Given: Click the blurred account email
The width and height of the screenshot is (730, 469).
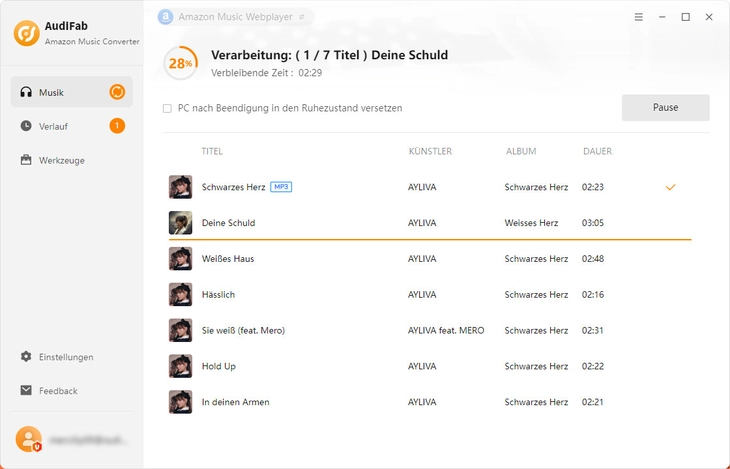Looking at the screenshot, I should (x=88, y=440).
